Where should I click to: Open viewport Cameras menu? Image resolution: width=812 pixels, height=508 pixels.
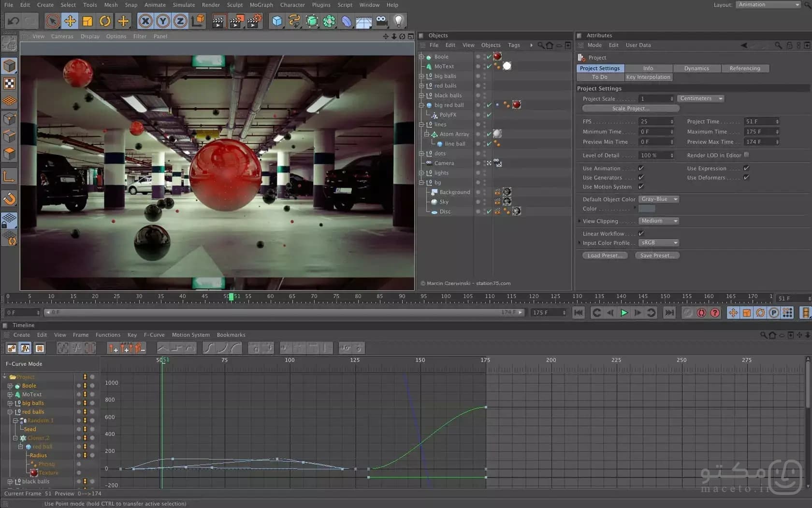coord(62,36)
